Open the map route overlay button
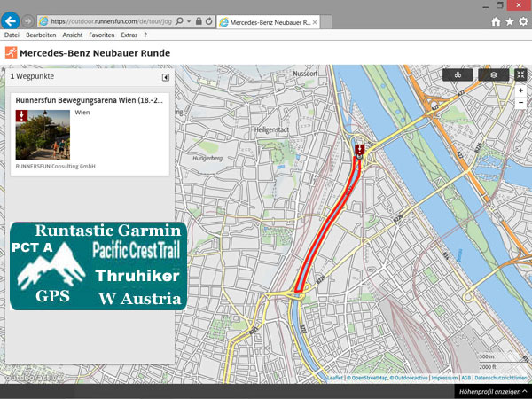 pyautogui.click(x=458, y=75)
